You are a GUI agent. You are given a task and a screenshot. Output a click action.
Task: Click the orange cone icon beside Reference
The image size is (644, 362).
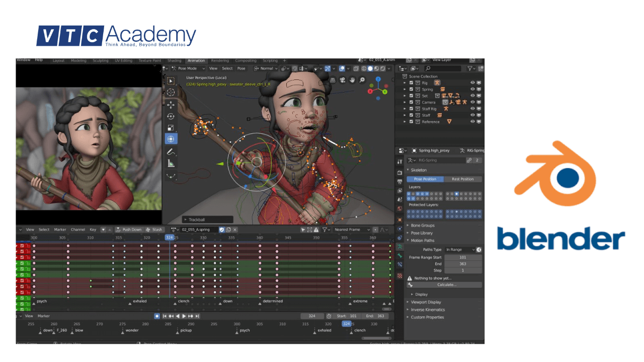(x=449, y=122)
